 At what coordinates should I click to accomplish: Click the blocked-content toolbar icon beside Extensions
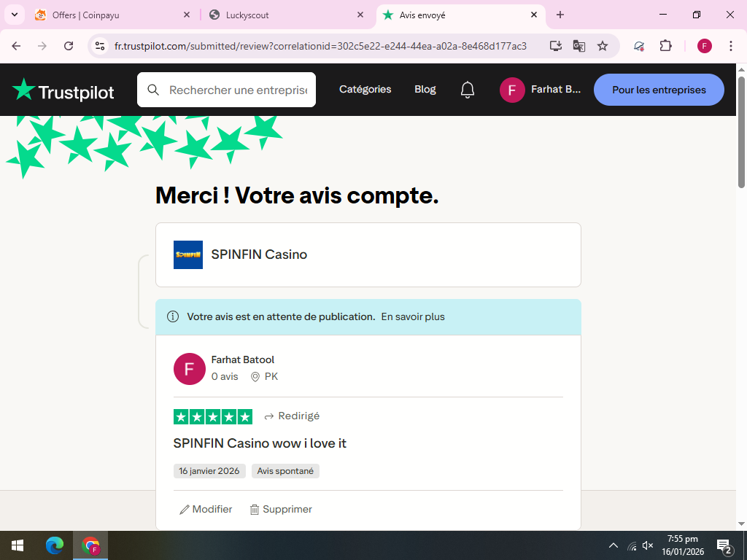pos(639,46)
